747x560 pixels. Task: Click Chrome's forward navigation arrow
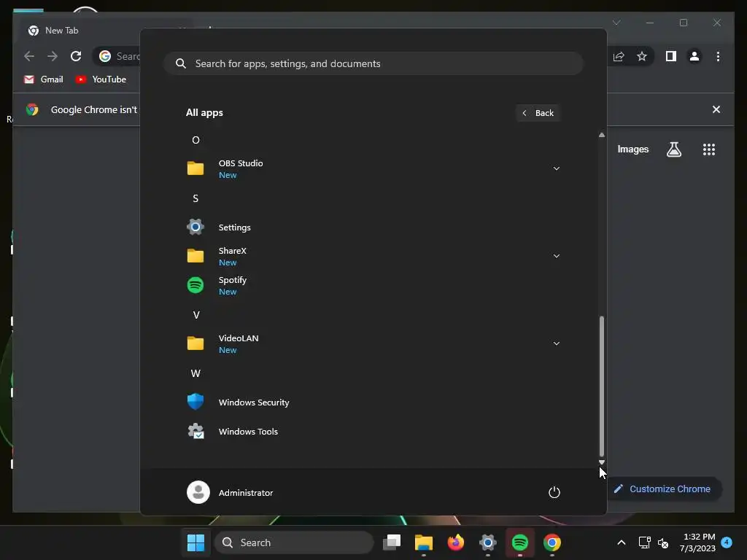tap(53, 56)
